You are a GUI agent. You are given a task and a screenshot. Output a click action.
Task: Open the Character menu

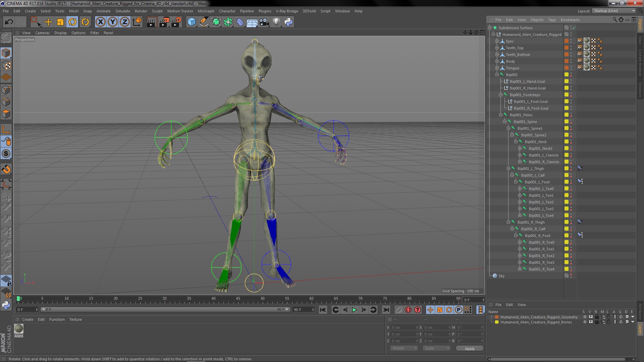point(227,11)
